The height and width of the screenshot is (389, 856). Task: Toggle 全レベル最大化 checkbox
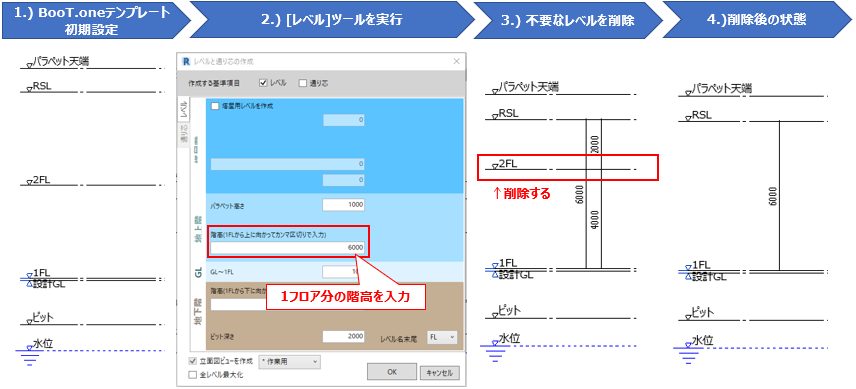192,375
